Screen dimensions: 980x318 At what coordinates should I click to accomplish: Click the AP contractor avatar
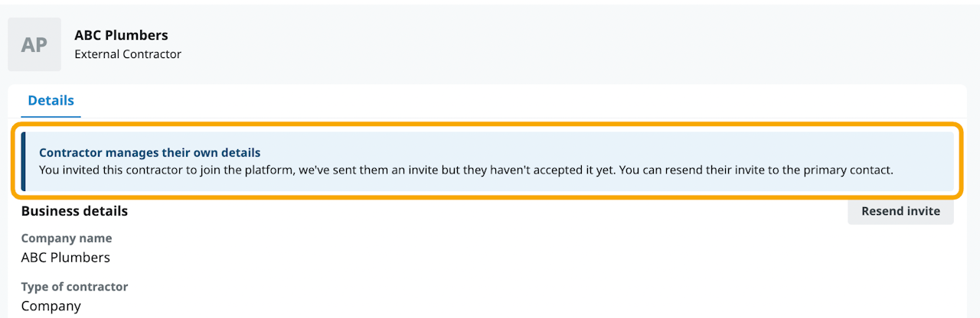point(34,45)
